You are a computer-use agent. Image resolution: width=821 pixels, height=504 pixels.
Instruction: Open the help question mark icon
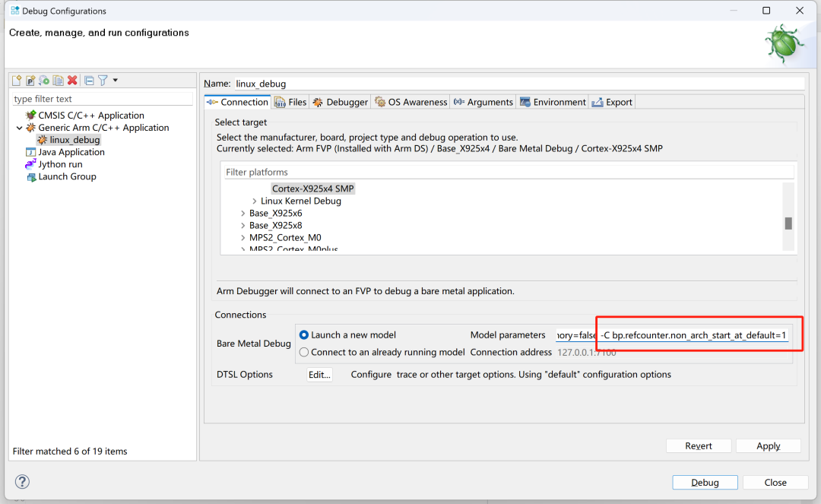click(x=23, y=482)
